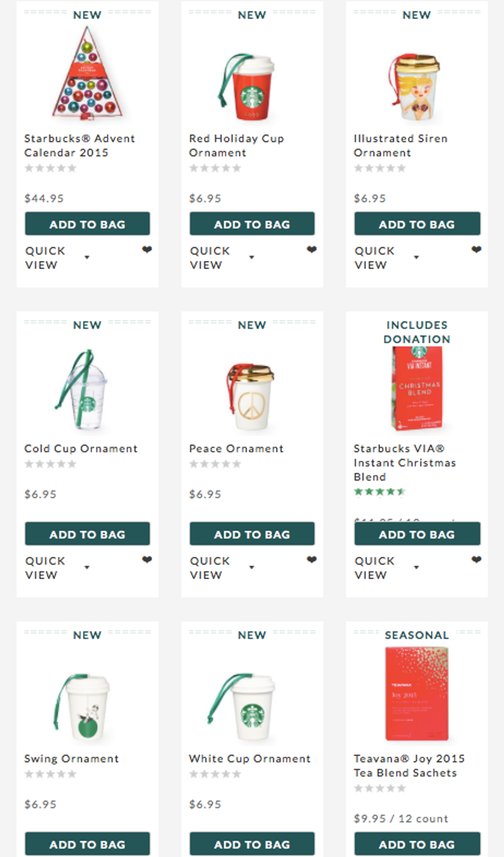The width and height of the screenshot is (504, 857).
Task: Tap heart on Starbucks VIA Christmas Blend
Action: (x=476, y=559)
